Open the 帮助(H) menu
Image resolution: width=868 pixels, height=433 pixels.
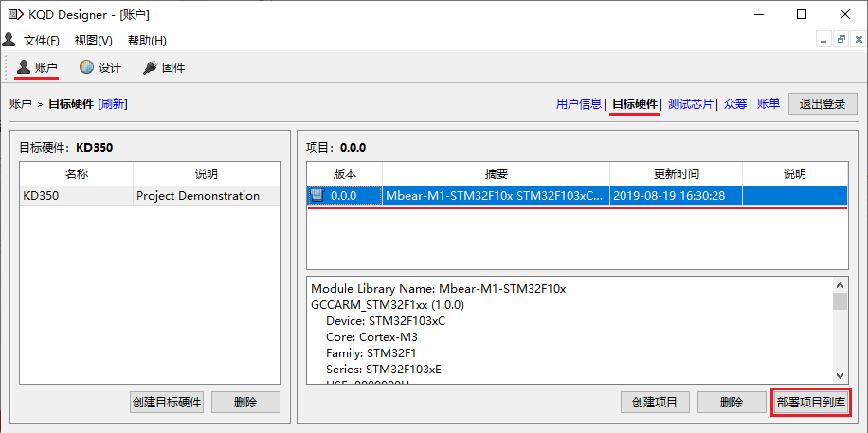147,41
